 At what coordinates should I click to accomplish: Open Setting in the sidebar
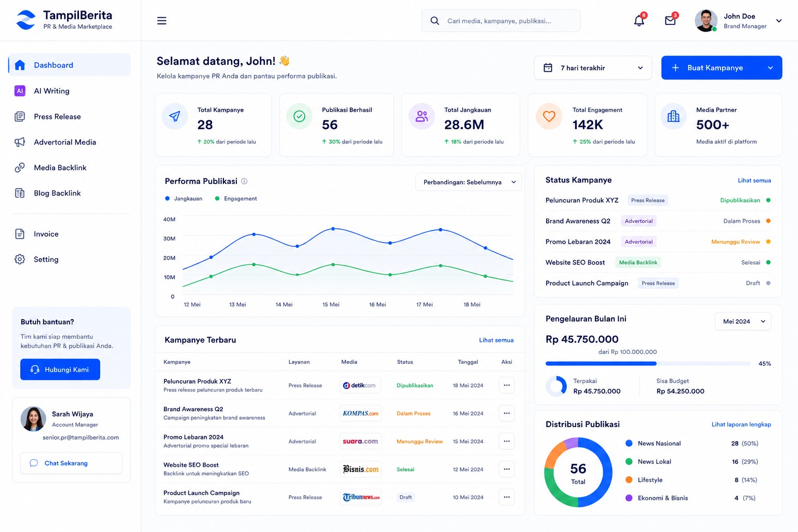(70, 259)
